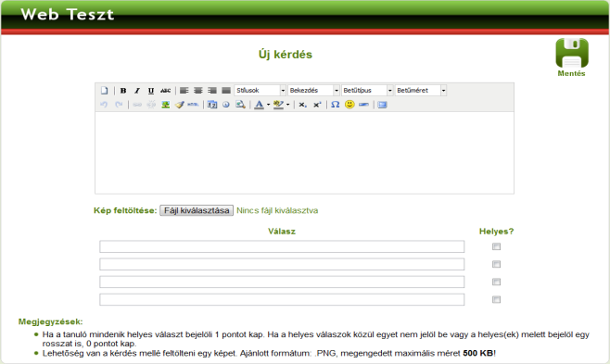Click the Mentés save floppy icon

(571, 53)
